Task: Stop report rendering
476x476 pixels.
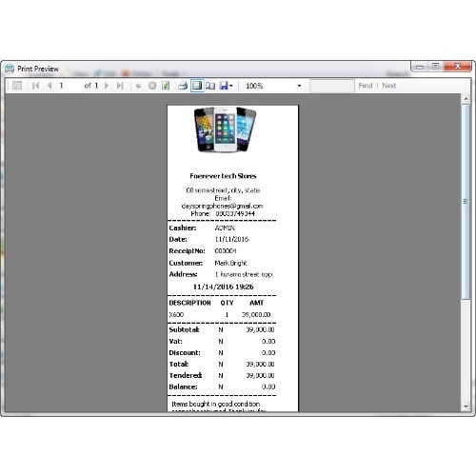Action: 152,86
